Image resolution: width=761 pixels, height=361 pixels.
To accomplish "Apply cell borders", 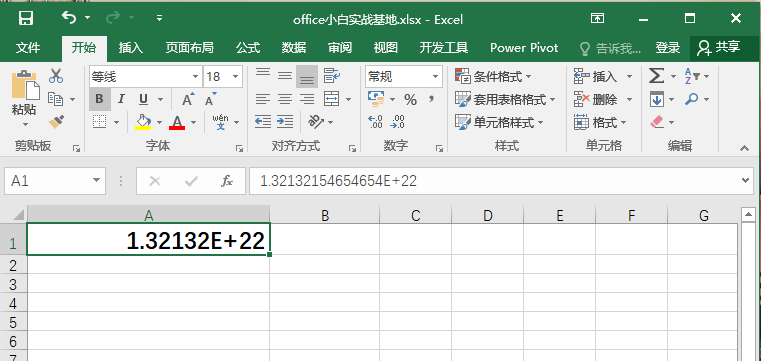I will [99, 122].
